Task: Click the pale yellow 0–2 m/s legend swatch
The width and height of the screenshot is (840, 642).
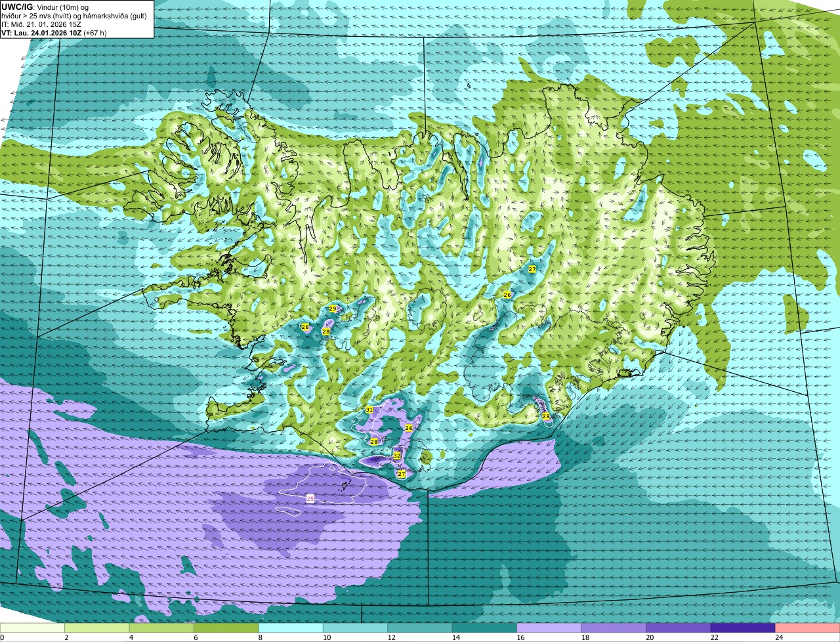Action: point(32,628)
